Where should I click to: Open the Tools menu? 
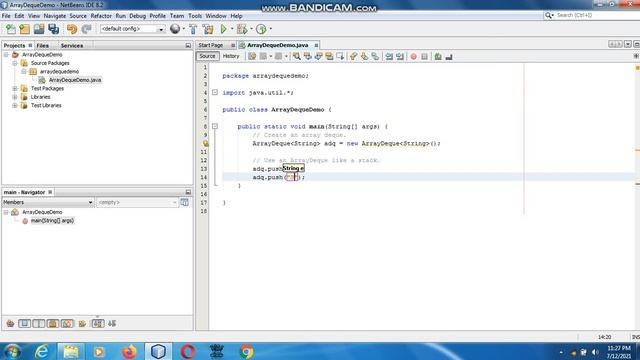[x=195, y=16]
